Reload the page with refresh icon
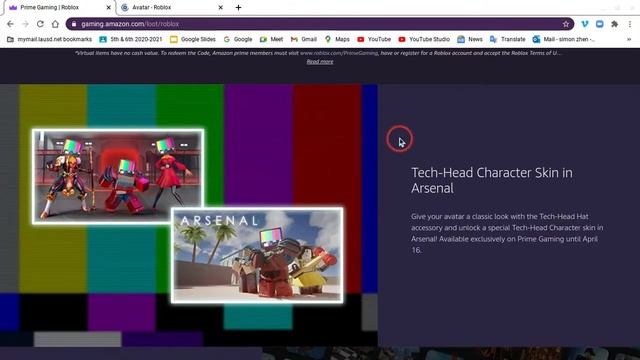Screen dimensions: 640x360 (40, 24)
